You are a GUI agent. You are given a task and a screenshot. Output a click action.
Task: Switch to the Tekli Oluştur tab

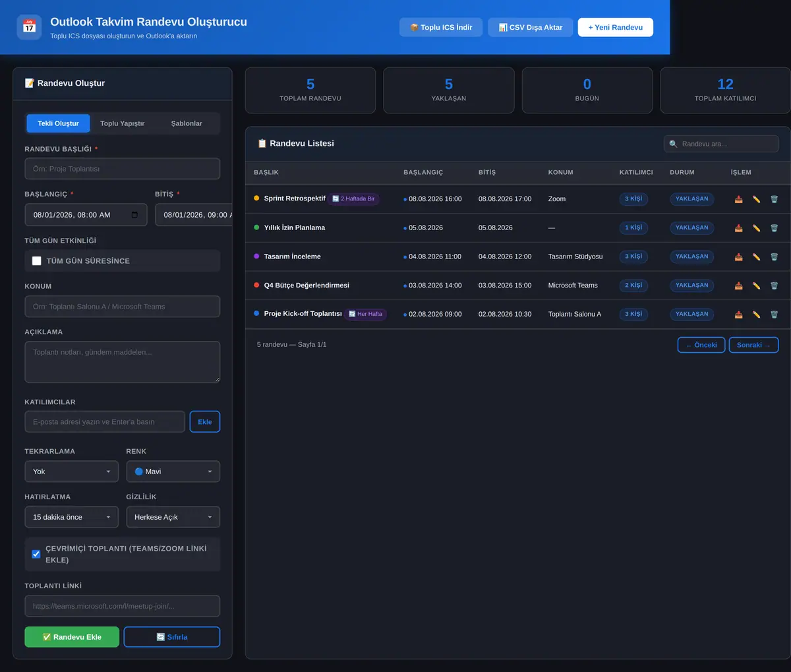pyautogui.click(x=58, y=123)
